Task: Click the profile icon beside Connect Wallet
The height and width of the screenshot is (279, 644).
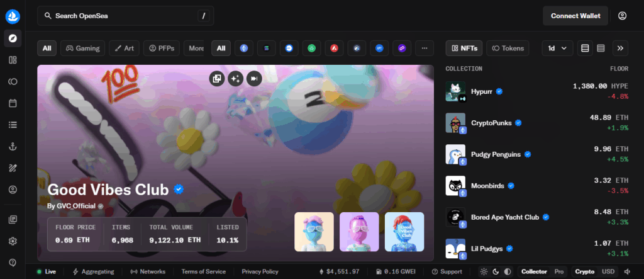Action: tap(623, 16)
